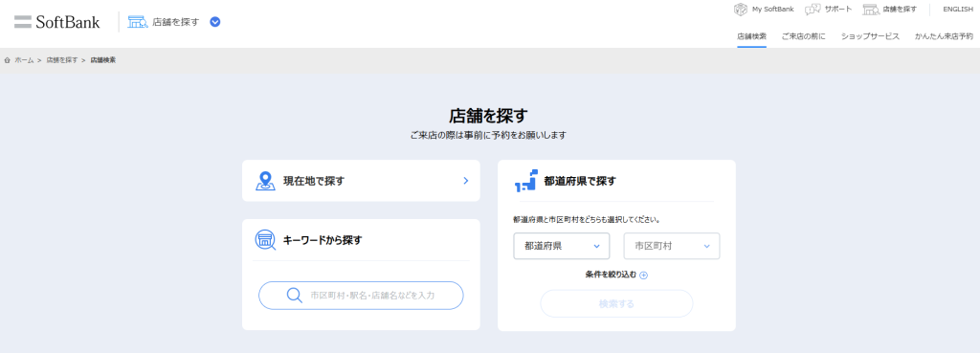Viewport: 980px width, 353px height.
Task: Open the サポート link text
Action: [x=838, y=10]
